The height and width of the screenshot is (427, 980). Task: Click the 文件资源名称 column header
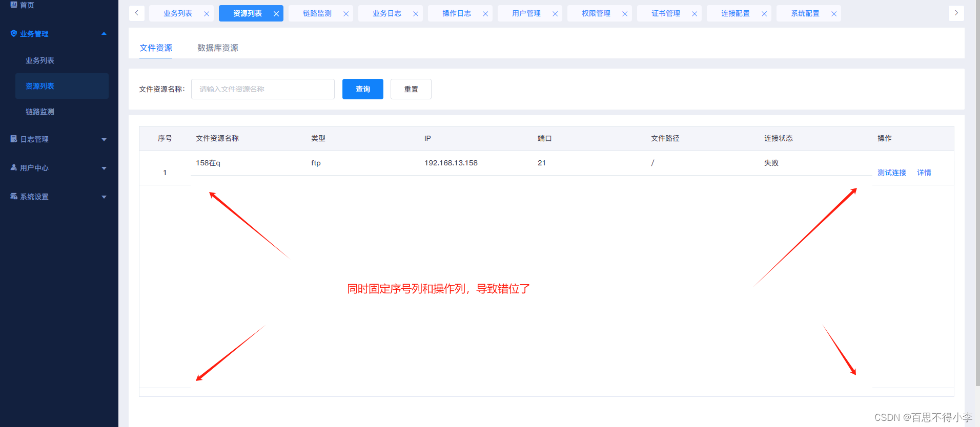[217, 138]
